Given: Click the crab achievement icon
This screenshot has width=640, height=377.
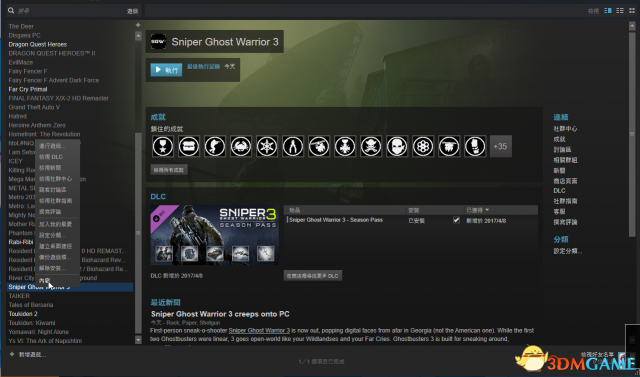Looking at the screenshot, I should 241,146.
